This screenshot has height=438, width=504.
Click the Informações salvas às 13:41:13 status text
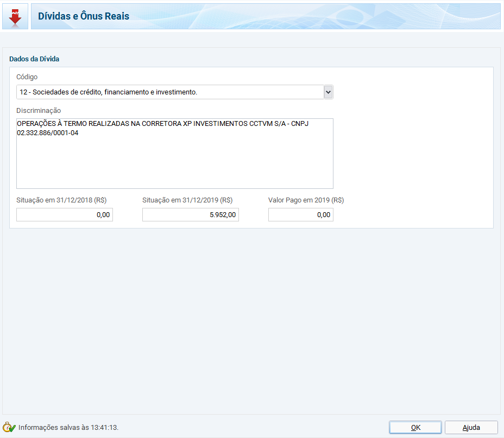click(x=68, y=428)
